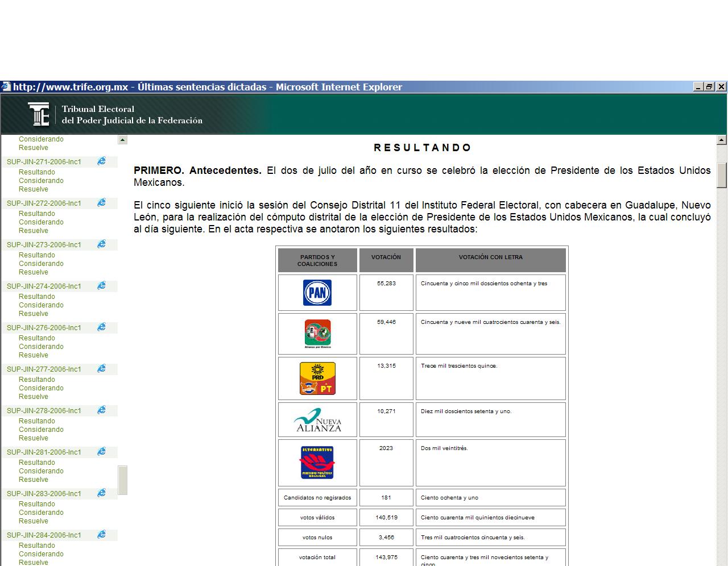The height and width of the screenshot is (566, 728).
Task: Click the null votes value 3,456
Action: pos(386,538)
